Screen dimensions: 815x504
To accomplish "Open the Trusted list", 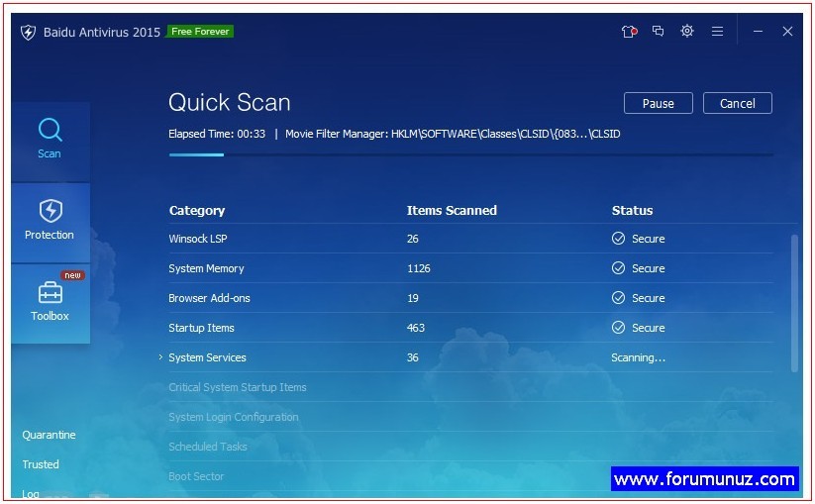I will click(x=41, y=464).
